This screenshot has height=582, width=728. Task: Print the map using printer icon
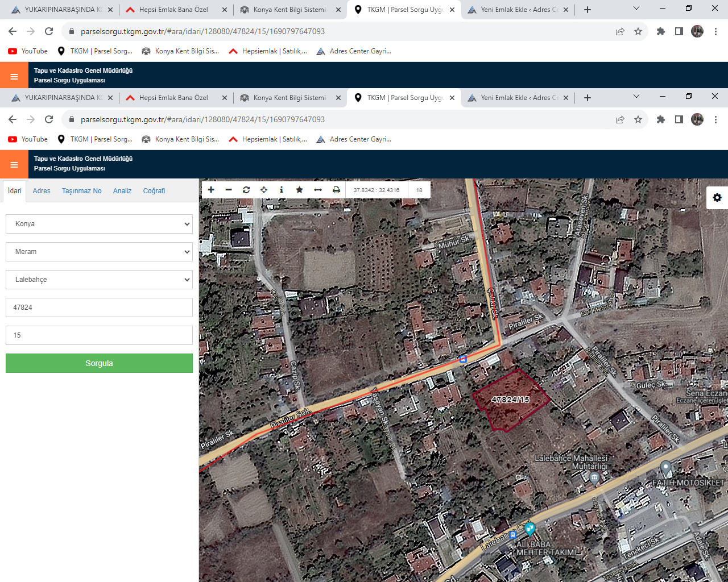[x=336, y=190]
